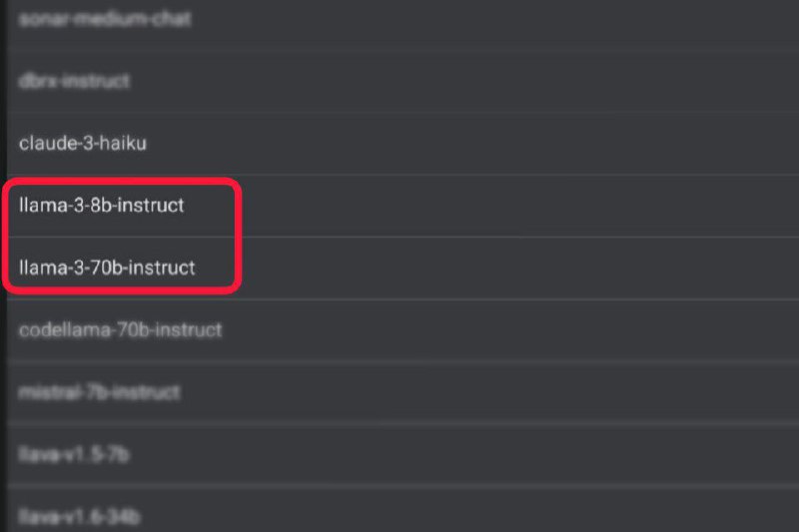
Task: Click second highlighted model inside red box
Action: click(107, 267)
